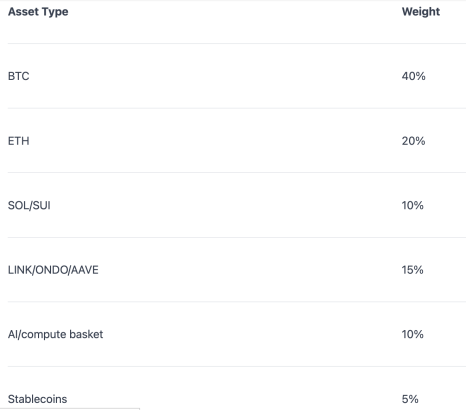
Task: Select the ETH asset cell
Action: [19, 141]
